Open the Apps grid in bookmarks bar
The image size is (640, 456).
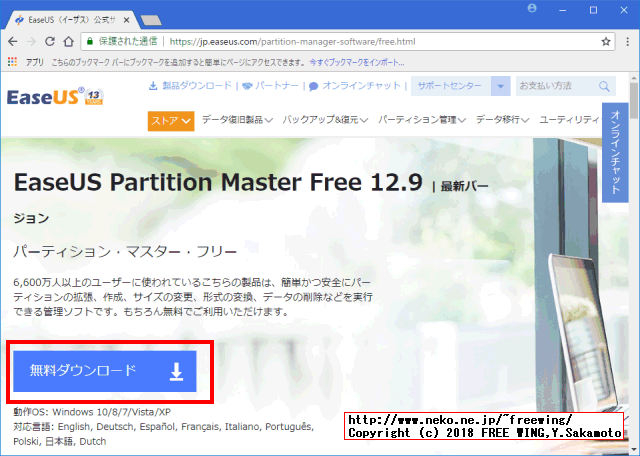tap(12, 62)
